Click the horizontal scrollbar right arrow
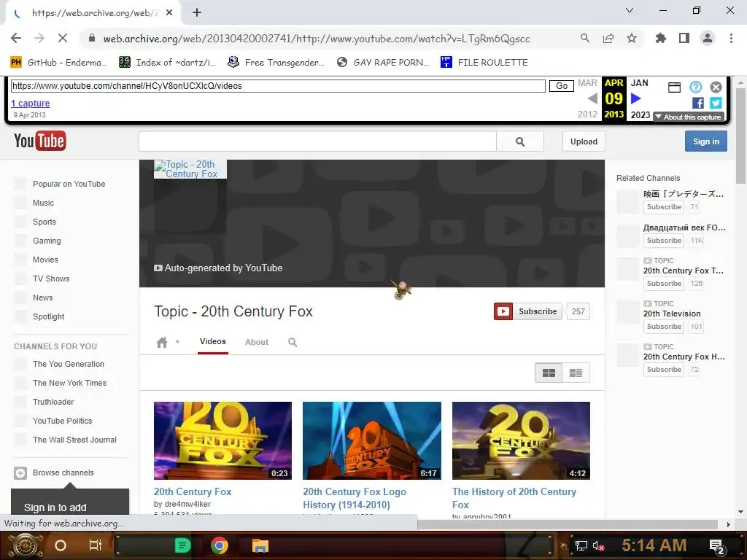The image size is (747, 560). click(728, 524)
